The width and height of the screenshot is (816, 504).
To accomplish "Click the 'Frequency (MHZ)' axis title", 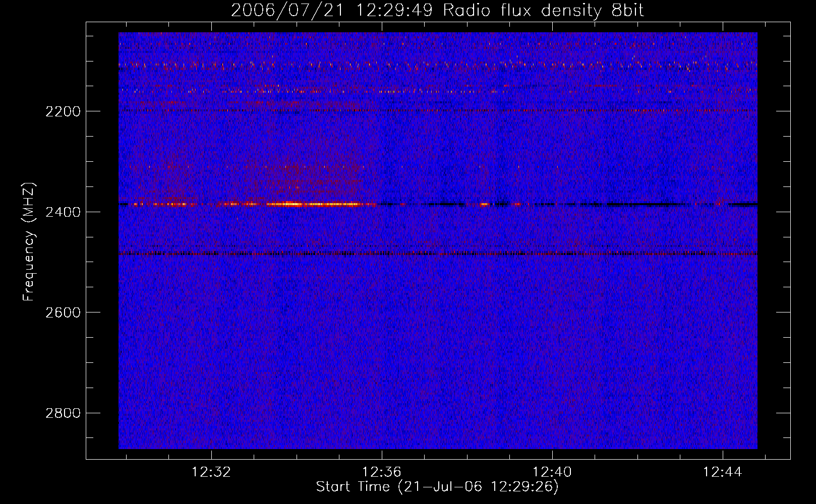I will click(x=29, y=242).
